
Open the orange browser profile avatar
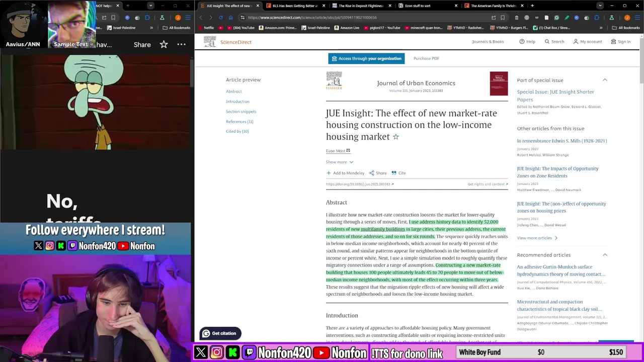(627, 17)
